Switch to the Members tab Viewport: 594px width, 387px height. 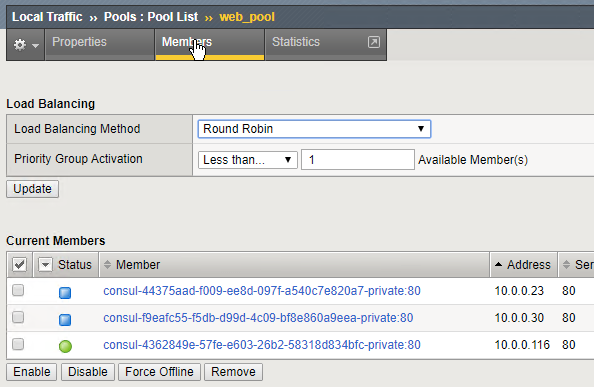[x=209, y=45]
